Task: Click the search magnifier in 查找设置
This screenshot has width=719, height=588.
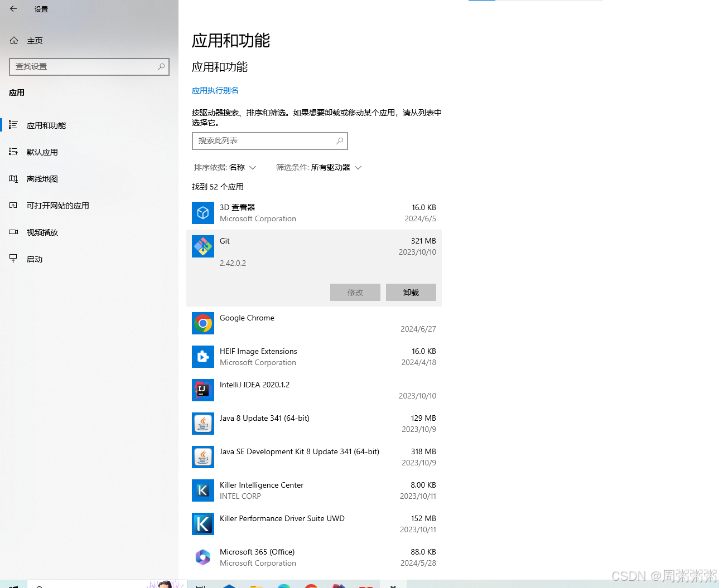Action: (x=161, y=67)
